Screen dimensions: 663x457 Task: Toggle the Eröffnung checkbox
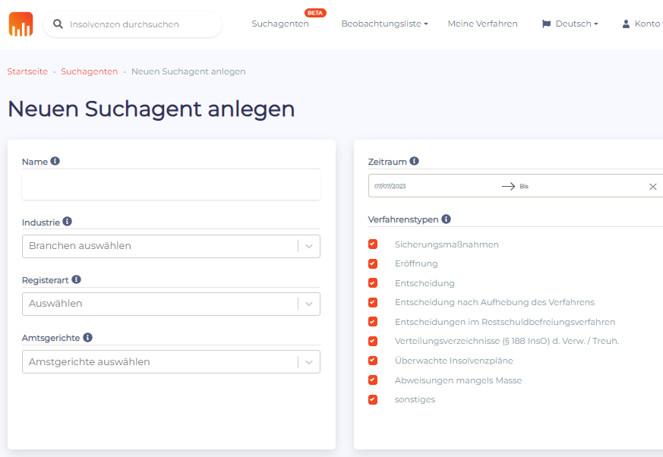pyautogui.click(x=373, y=264)
